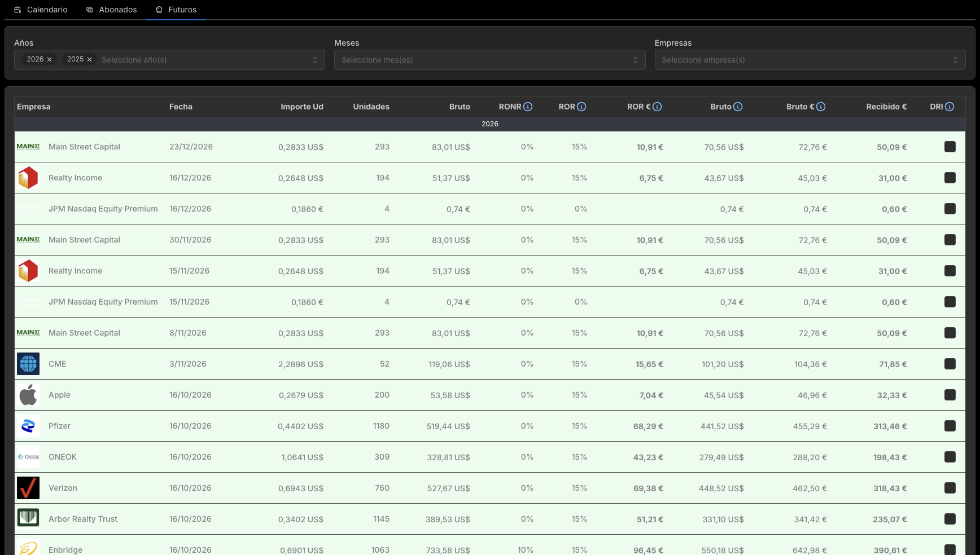Click the Empresa column header
Screen dimensions: 980x555
tap(34, 107)
